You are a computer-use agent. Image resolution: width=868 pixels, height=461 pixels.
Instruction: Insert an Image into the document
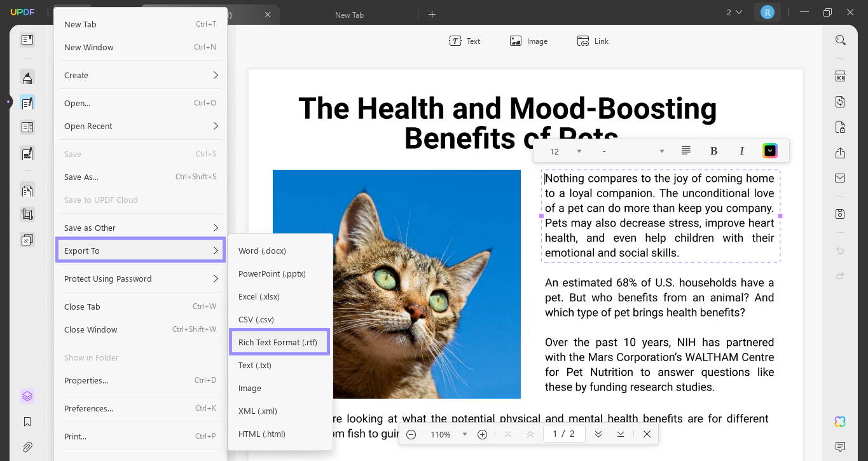point(528,41)
